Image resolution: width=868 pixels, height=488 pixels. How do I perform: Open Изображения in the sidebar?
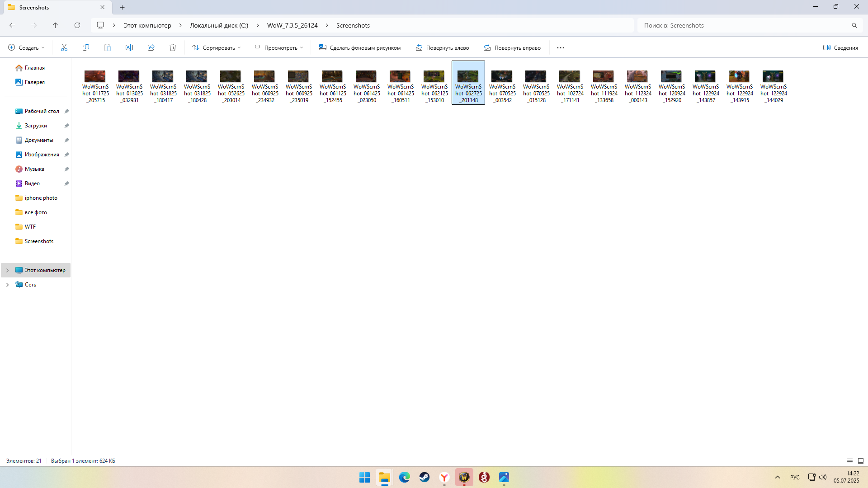pyautogui.click(x=35, y=155)
